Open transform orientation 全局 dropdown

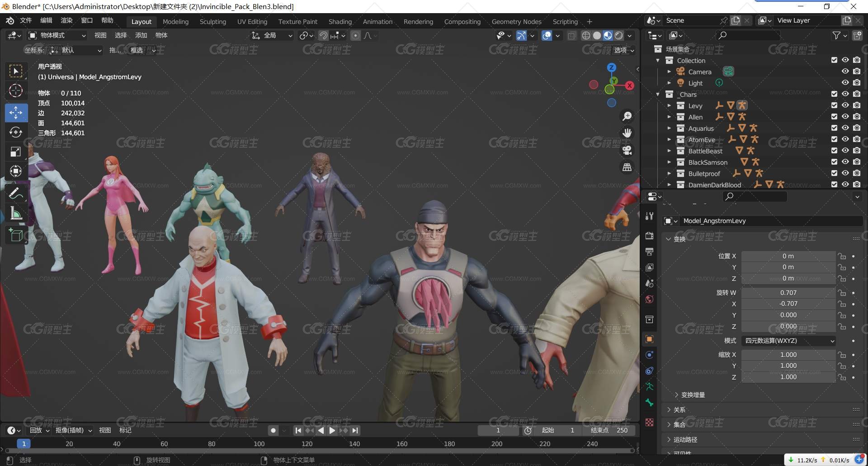(272, 35)
